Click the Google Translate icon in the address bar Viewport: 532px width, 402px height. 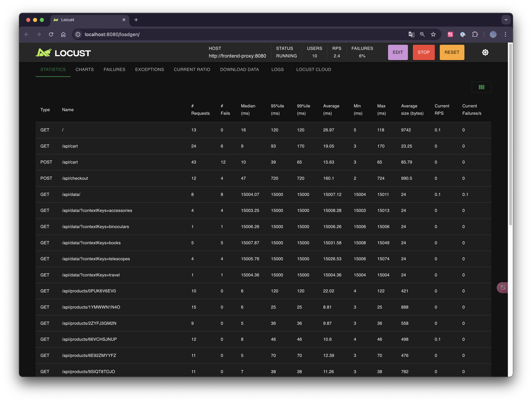pos(411,34)
